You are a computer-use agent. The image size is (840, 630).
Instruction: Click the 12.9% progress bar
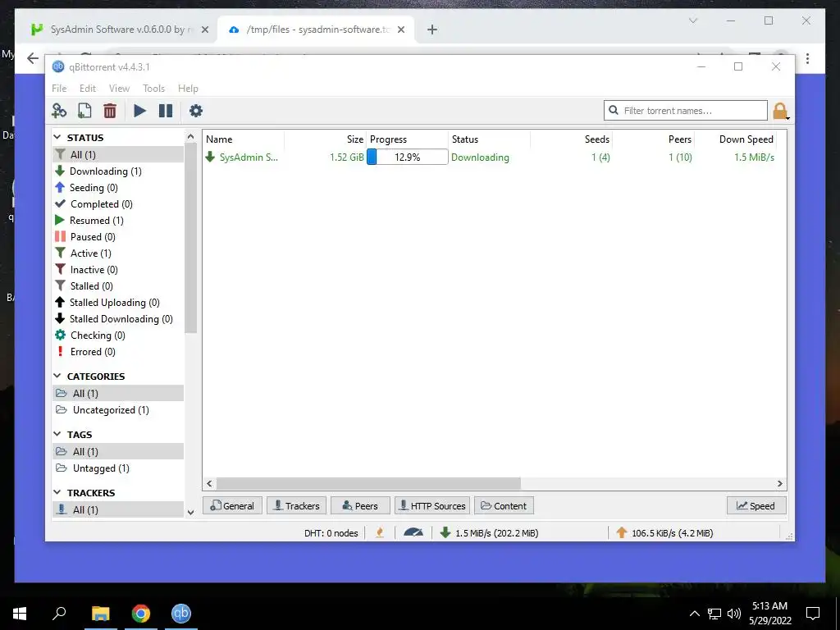tap(407, 157)
